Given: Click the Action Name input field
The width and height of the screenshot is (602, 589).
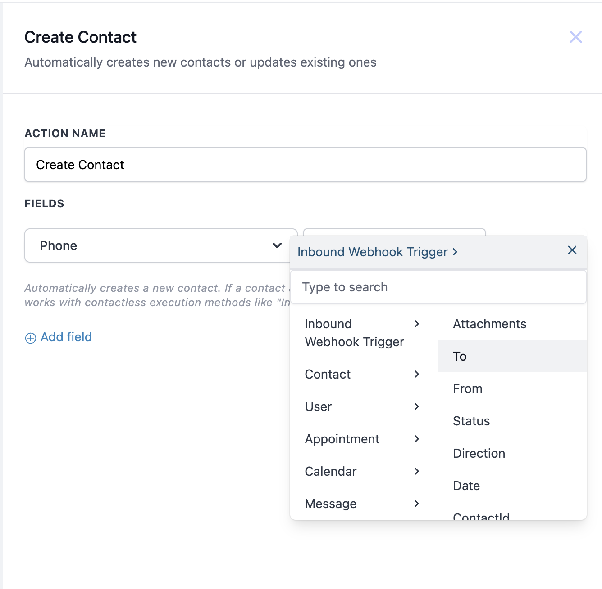Looking at the screenshot, I should tap(305, 165).
